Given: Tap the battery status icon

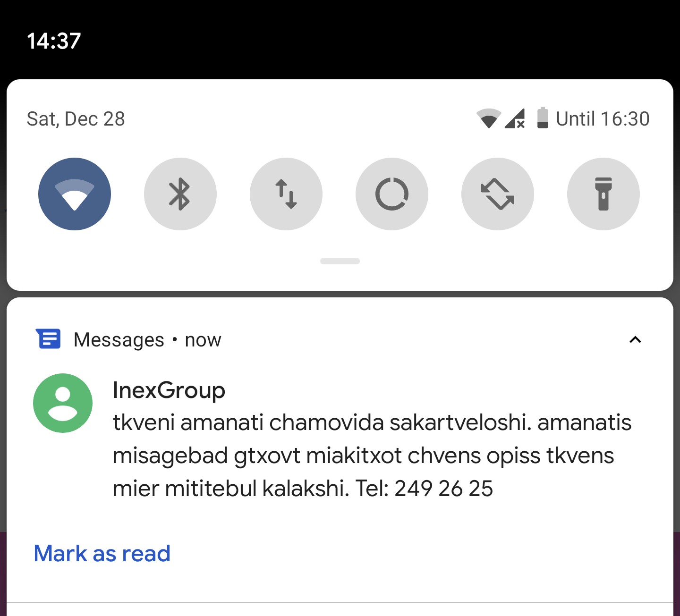Looking at the screenshot, I should click(x=543, y=118).
